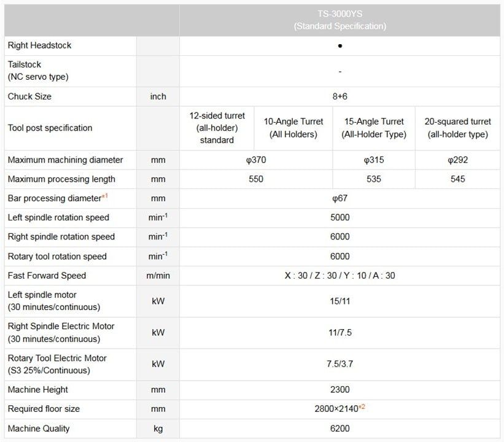Select the 12-sided turret standard column
The height and width of the screenshot is (442, 504).
(217, 128)
